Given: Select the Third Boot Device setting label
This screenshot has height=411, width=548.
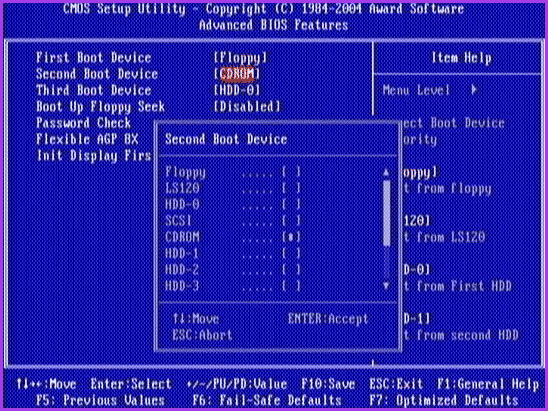Looking at the screenshot, I should tap(94, 90).
